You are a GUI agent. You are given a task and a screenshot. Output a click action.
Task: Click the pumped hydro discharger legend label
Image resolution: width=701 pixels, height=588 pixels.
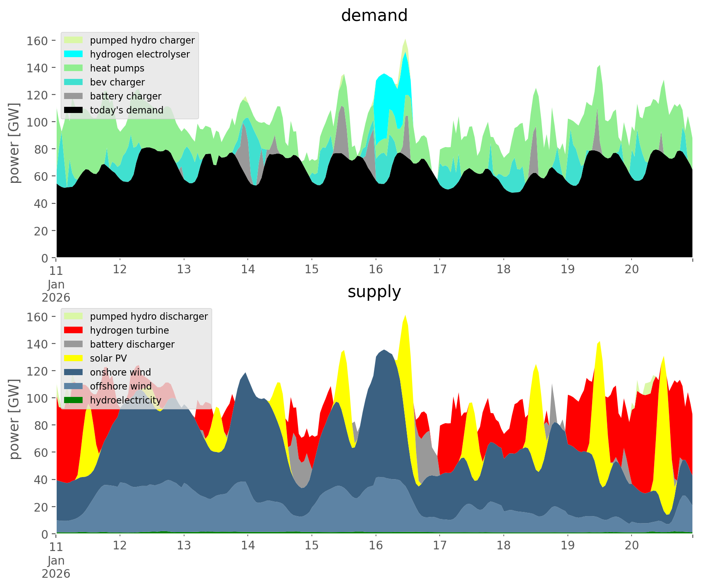[x=149, y=316]
